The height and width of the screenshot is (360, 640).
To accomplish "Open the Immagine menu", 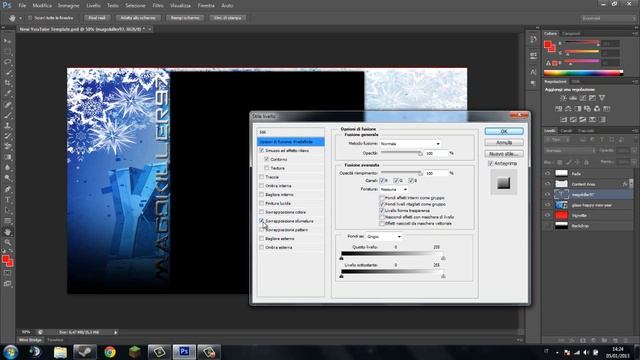I will [x=69, y=6].
